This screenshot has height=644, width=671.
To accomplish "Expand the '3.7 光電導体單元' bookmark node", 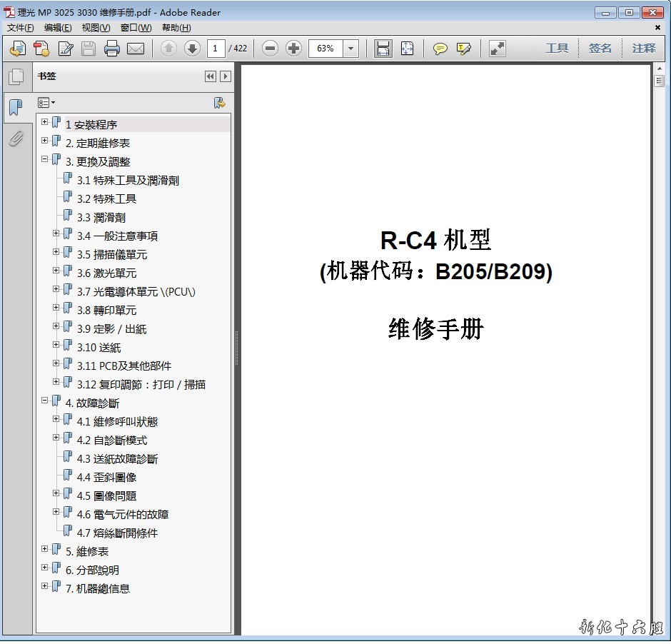I will [56, 289].
